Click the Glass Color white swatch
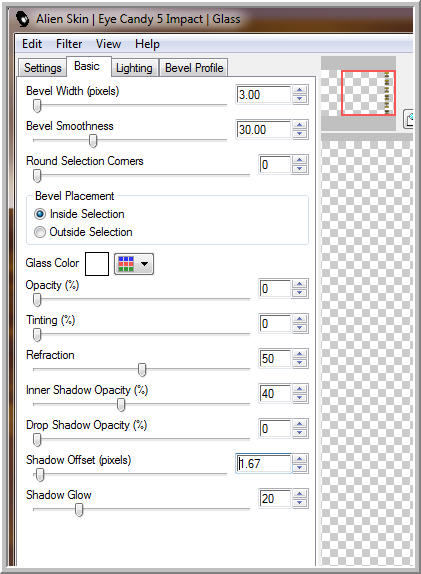This screenshot has height=574, width=421. point(97,264)
